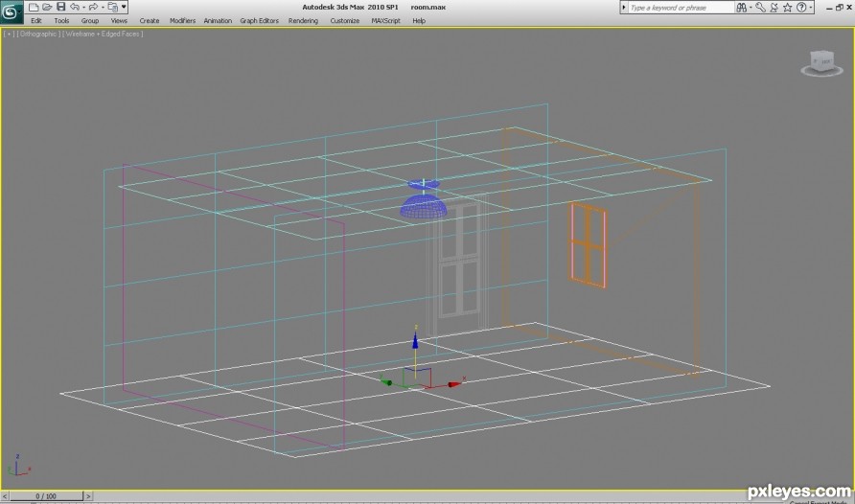Select the orange window frame object
Image resolution: width=855 pixels, height=504 pixels.
(589, 244)
